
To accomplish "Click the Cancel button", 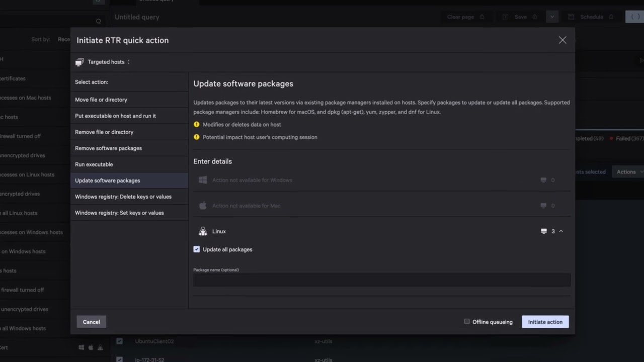I will tap(91, 322).
